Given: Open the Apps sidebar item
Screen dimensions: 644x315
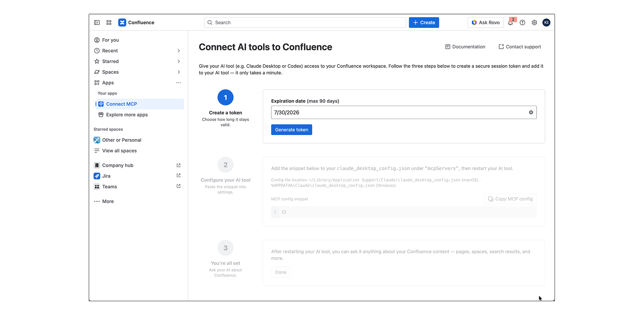Looking at the screenshot, I should [x=108, y=83].
